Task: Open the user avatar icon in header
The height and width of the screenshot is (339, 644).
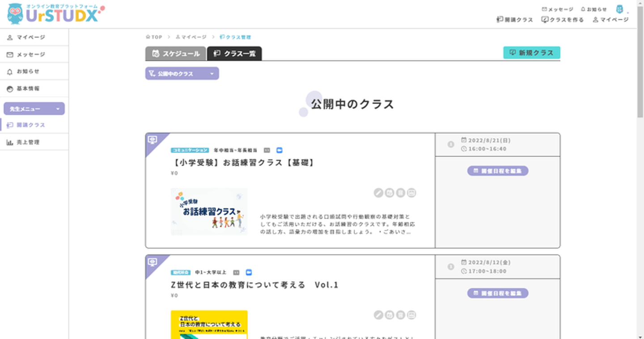Action: 620,9
